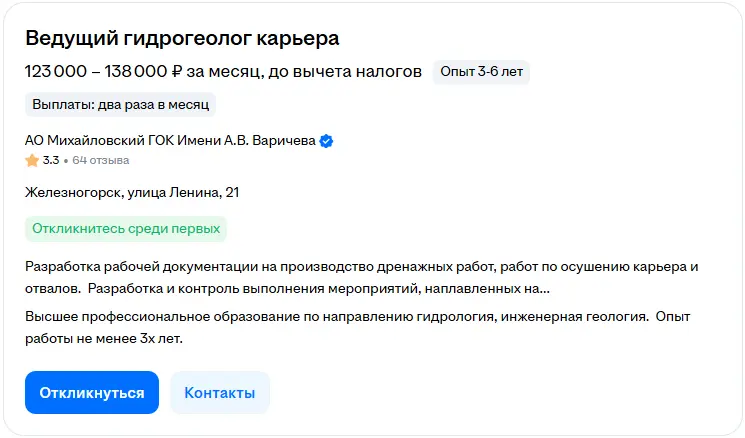Screen dimensions: 745x438
Task: Select the 'Опыт 3-6 лет' experience badge
Action: point(481,71)
